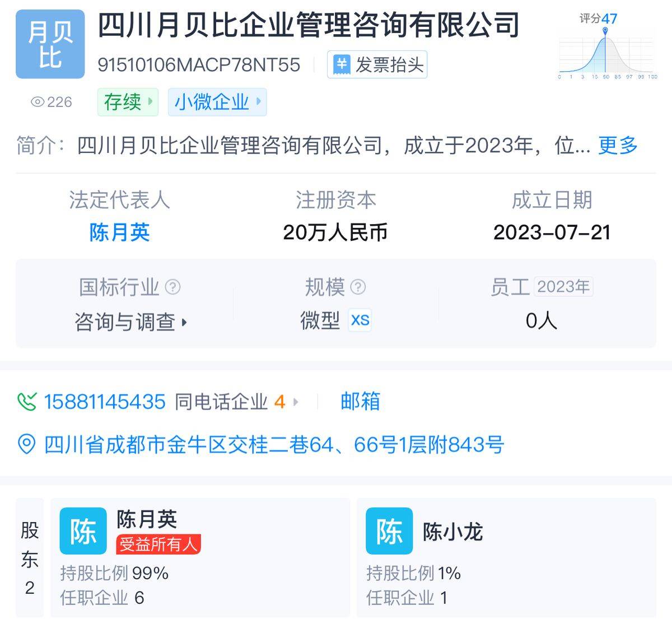
Task: Tap the green phone icon
Action: pyautogui.click(x=27, y=402)
